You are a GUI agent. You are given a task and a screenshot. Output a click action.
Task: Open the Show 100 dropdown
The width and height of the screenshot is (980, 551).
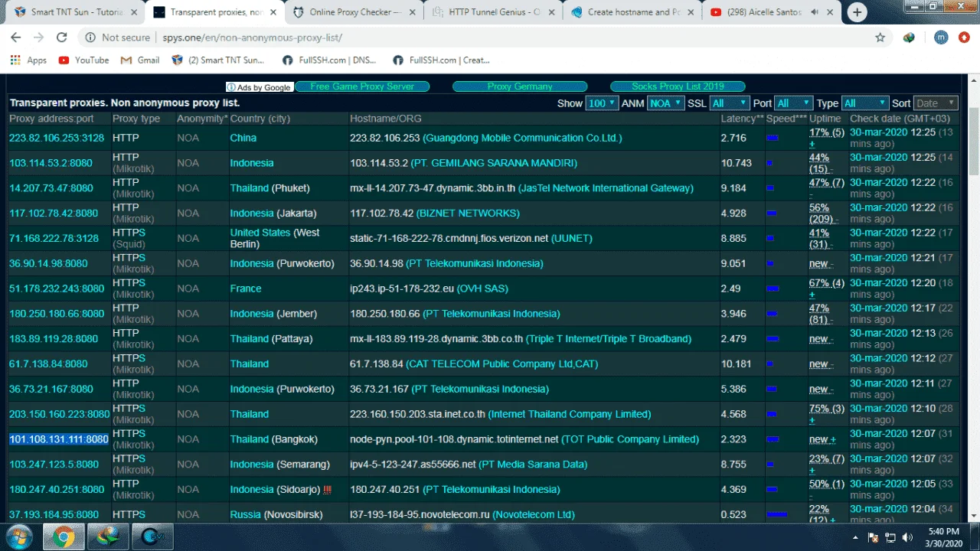[x=602, y=103]
